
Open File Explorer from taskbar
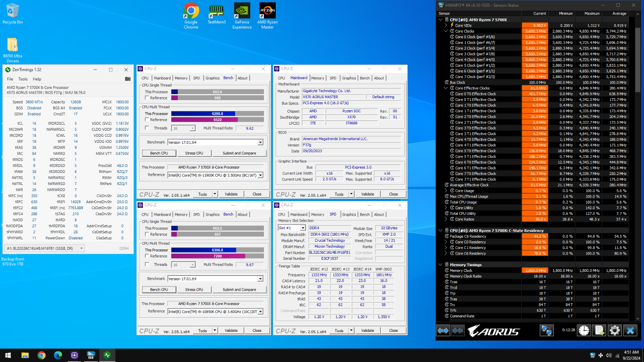25,355
